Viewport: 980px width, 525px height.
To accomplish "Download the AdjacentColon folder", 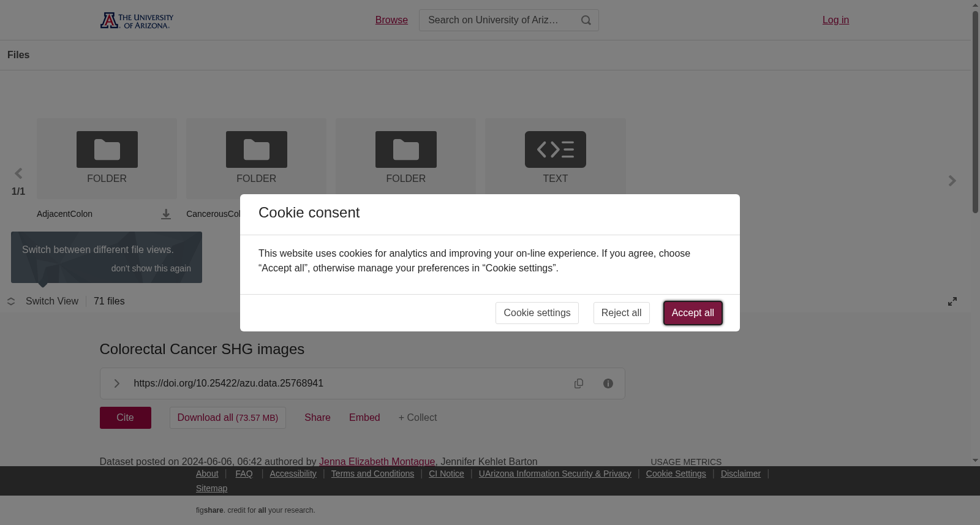I will click(x=166, y=214).
